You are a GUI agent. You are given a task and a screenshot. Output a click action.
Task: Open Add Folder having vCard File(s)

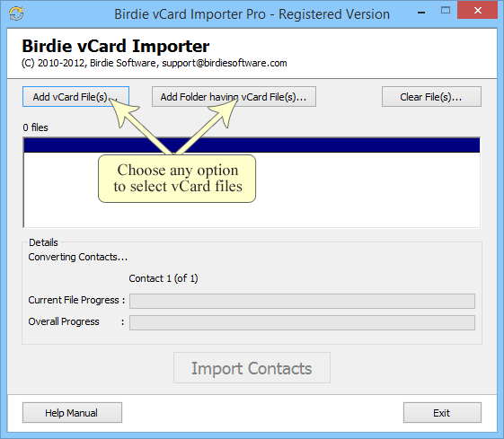(234, 97)
